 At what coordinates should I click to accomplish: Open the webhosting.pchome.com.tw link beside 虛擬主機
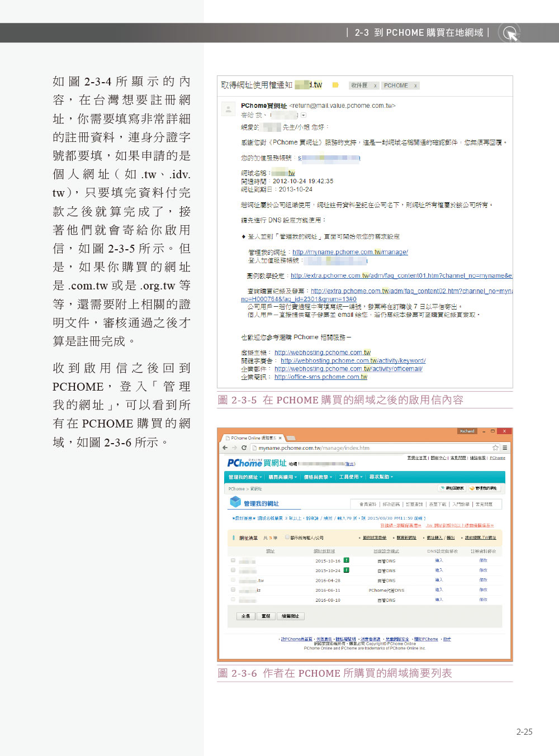pos(323,353)
